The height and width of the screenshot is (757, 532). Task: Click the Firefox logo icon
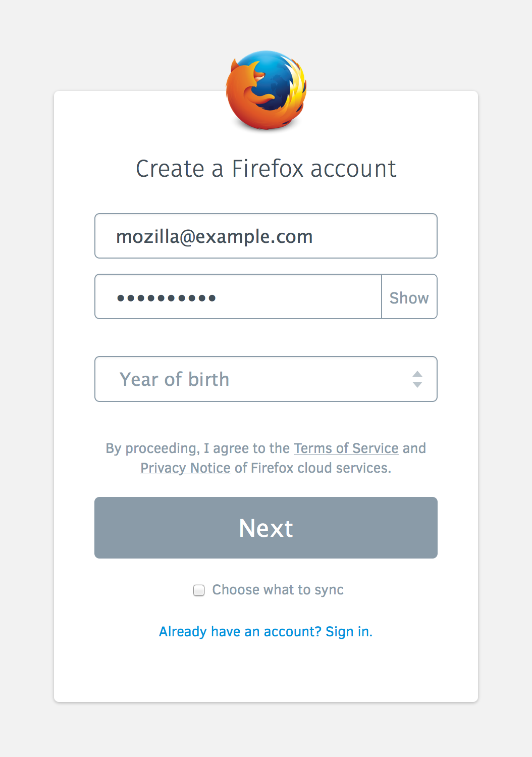[x=266, y=90]
